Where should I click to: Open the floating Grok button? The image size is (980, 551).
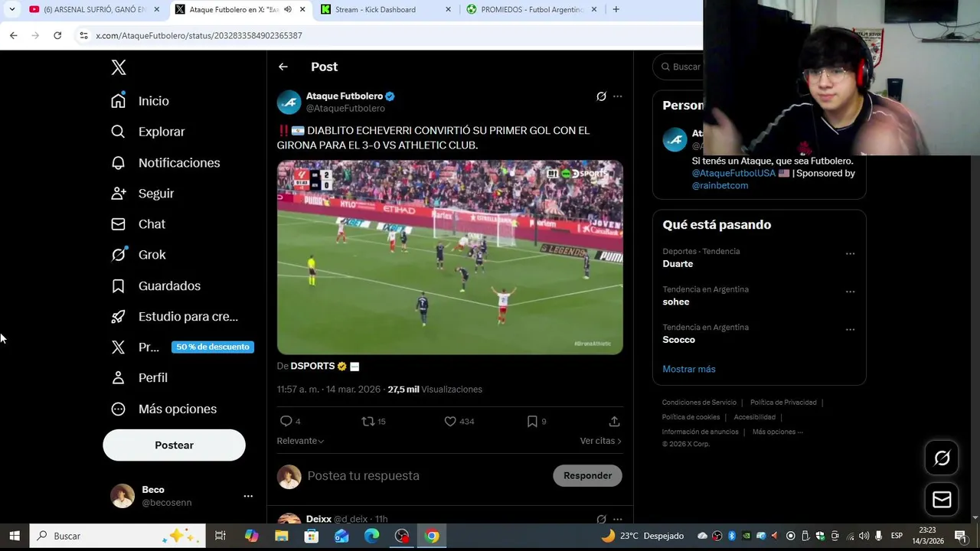(x=942, y=458)
